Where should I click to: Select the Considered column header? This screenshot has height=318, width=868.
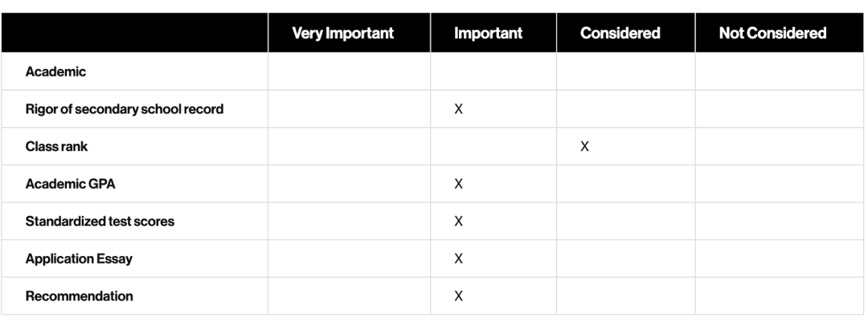[x=620, y=33]
